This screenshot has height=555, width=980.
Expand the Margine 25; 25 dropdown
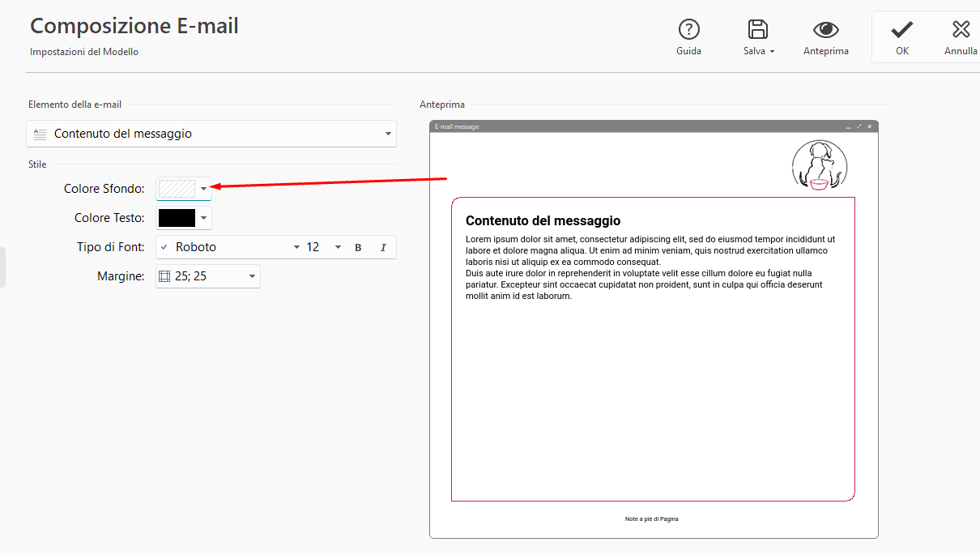(x=252, y=276)
